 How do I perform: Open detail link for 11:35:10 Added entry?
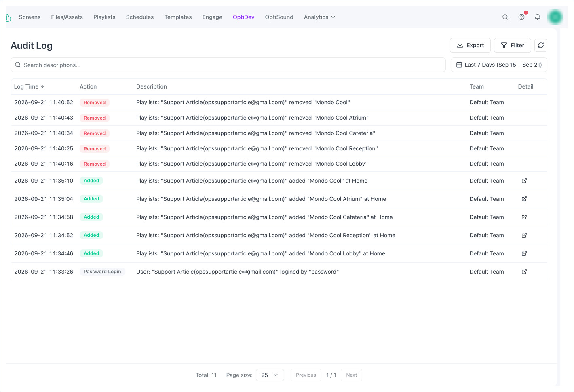coord(524,181)
